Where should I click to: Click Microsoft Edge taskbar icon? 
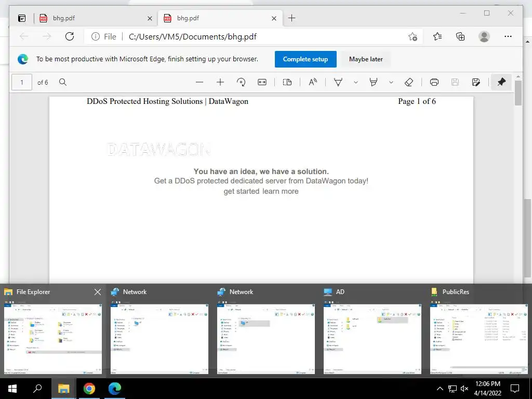pos(115,389)
